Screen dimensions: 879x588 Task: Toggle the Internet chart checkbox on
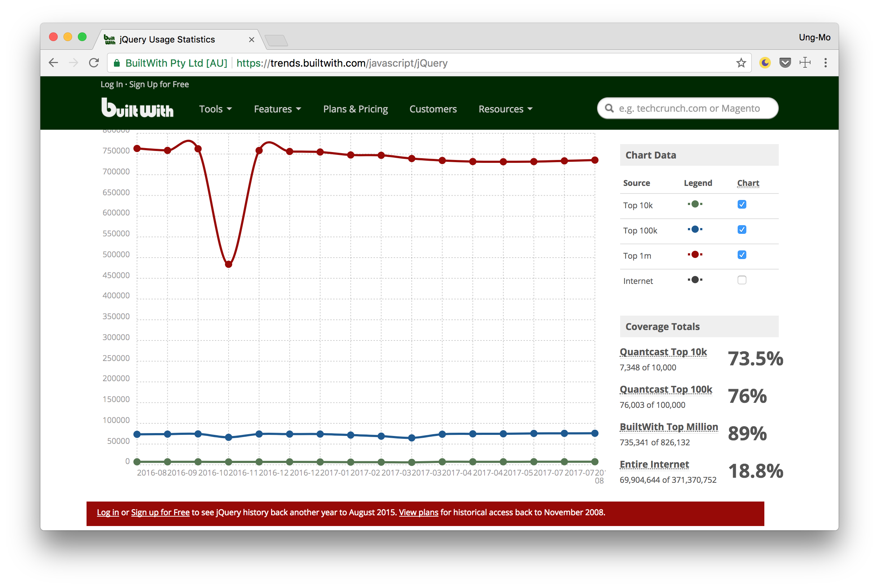click(x=742, y=280)
